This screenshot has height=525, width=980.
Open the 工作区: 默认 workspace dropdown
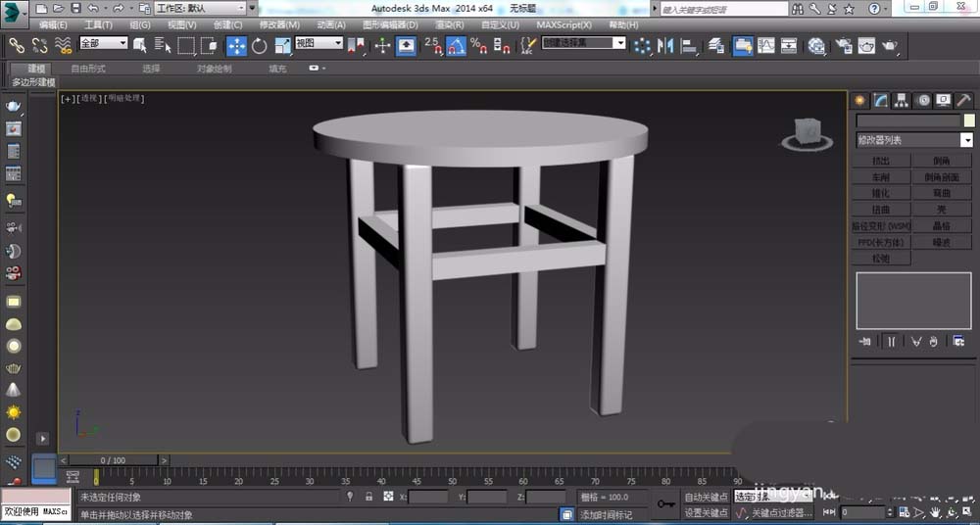point(200,8)
